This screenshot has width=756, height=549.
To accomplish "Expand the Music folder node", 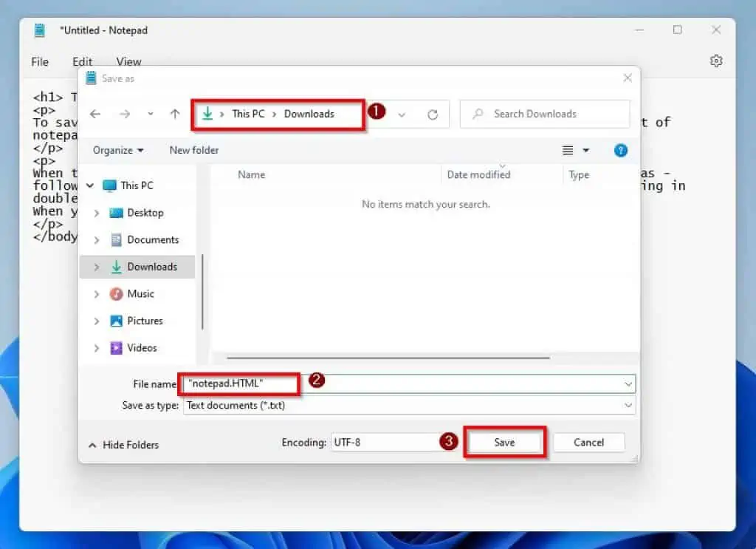I will click(x=97, y=294).
